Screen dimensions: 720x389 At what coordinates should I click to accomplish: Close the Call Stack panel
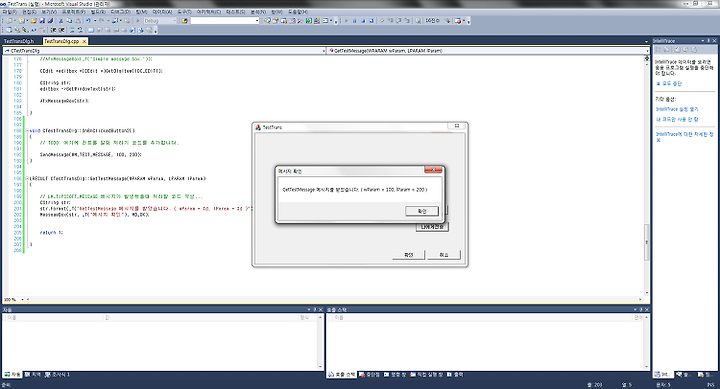pos(647,310)
